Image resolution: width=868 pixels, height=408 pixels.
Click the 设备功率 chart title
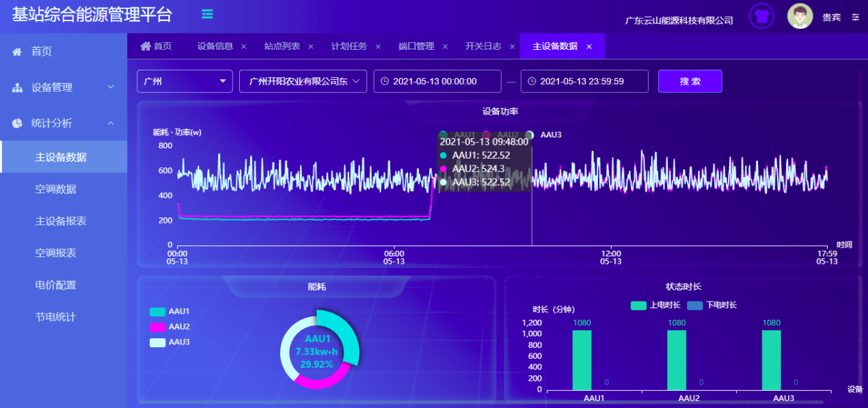500,111
